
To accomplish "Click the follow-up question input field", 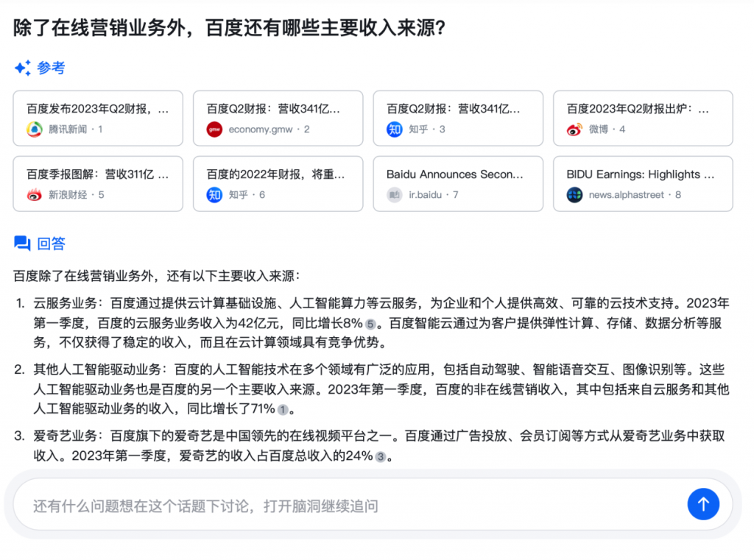I will click(x=373, y=505).
